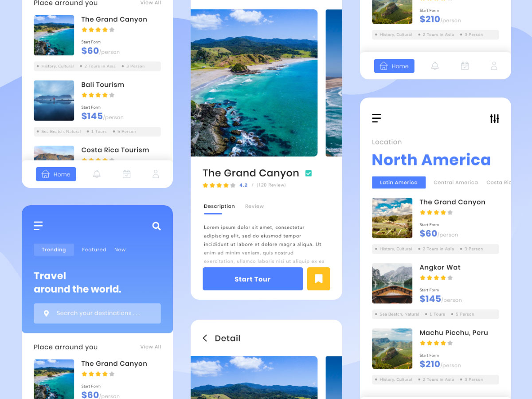Open the Machu Picchu, Peru thumbnail

(392, 348)
